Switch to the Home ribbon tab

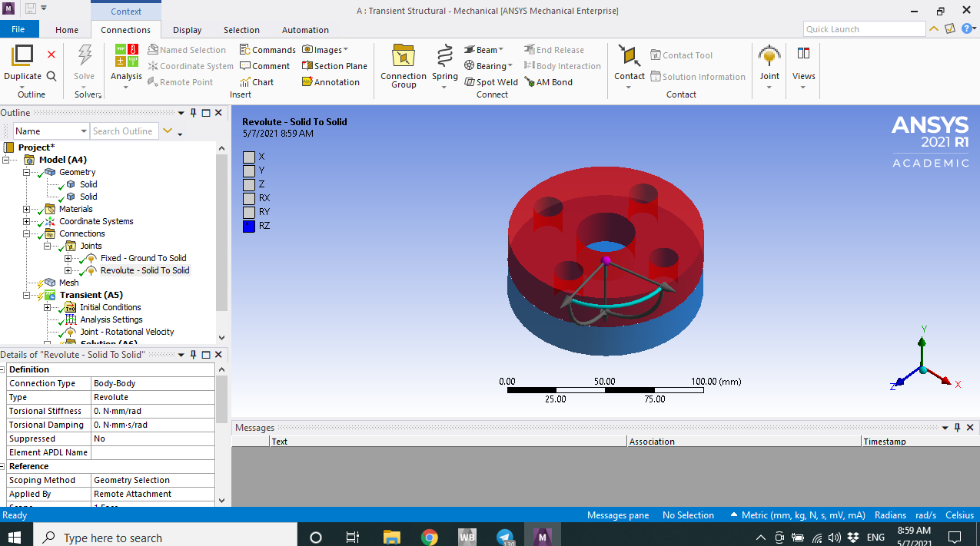[67, 30]
